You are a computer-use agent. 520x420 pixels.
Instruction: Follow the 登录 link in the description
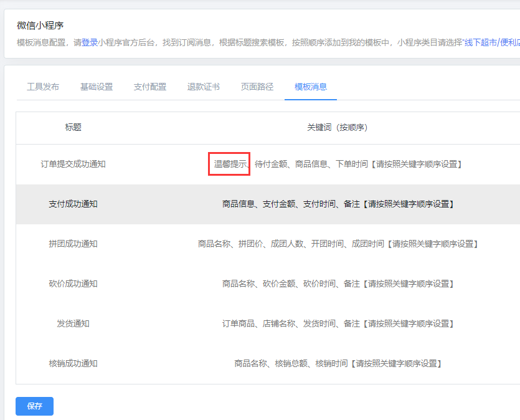(x=90, y=42)
